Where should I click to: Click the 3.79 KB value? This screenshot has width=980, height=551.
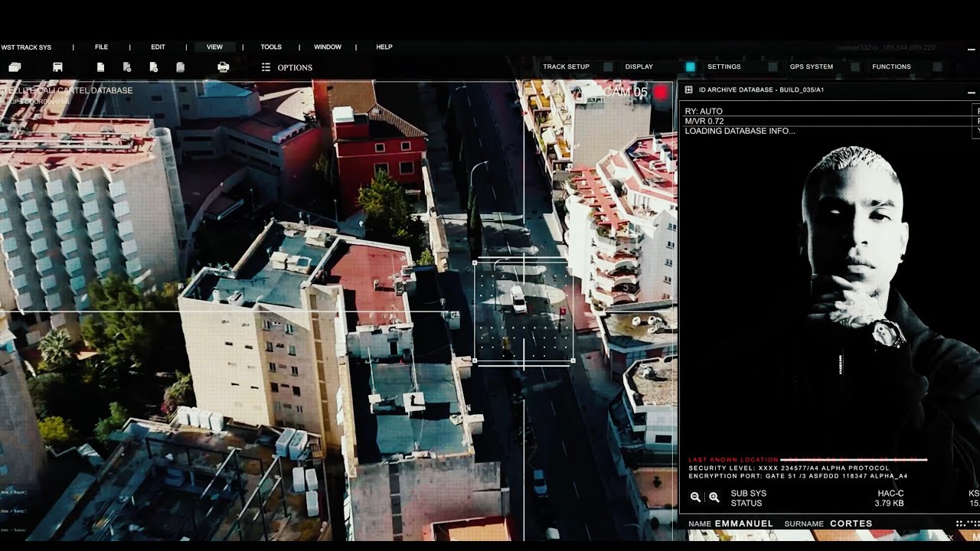889,504
